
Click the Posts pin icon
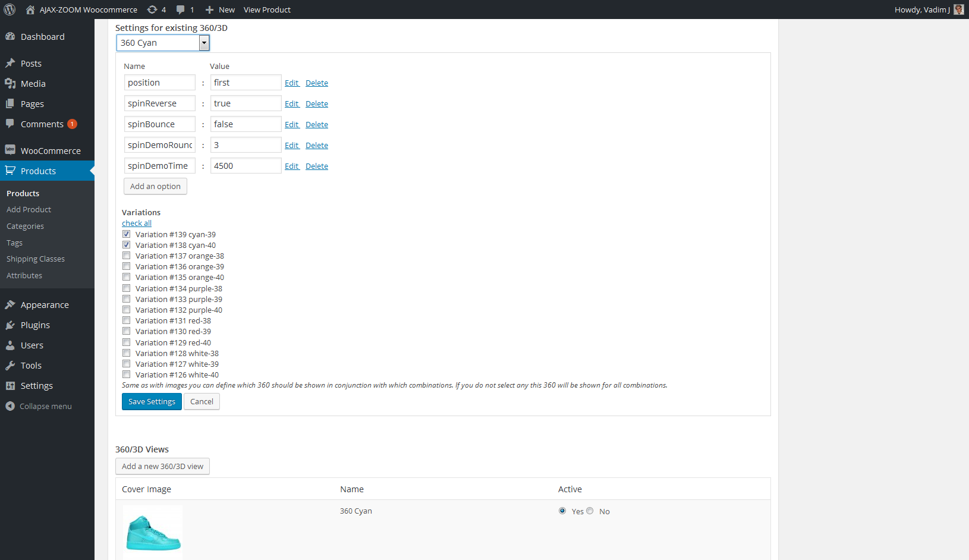tap(10, 63)
